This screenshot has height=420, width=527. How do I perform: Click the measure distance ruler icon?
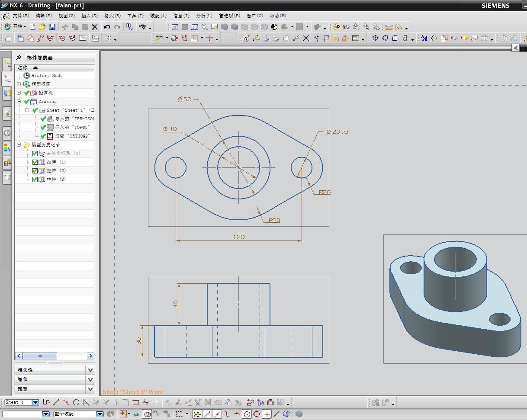click(x=389, y=27)
